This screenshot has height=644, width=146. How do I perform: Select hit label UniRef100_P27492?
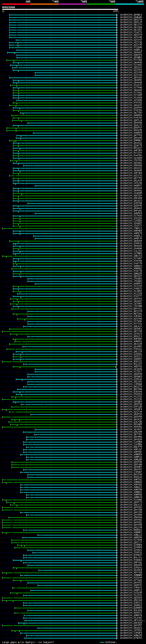(x=131, y=65)
